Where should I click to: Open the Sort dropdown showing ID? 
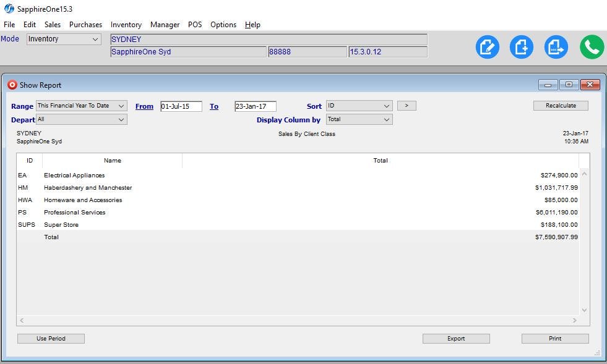(359, 106)
